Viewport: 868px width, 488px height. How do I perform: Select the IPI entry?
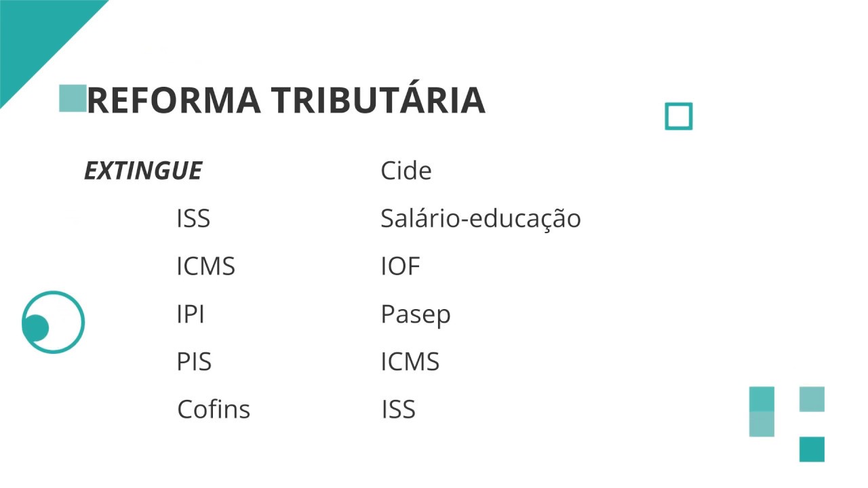191,315
